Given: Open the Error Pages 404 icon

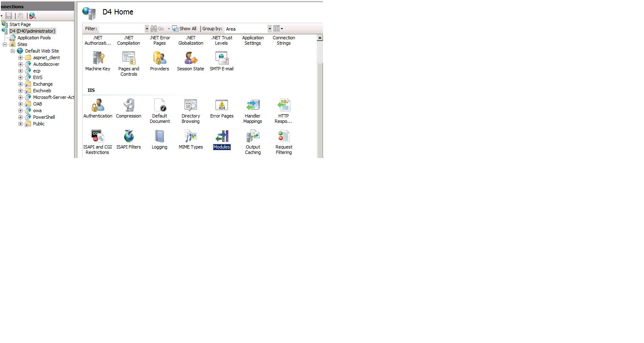Looking at the screenshot, I should click(222, 106).
